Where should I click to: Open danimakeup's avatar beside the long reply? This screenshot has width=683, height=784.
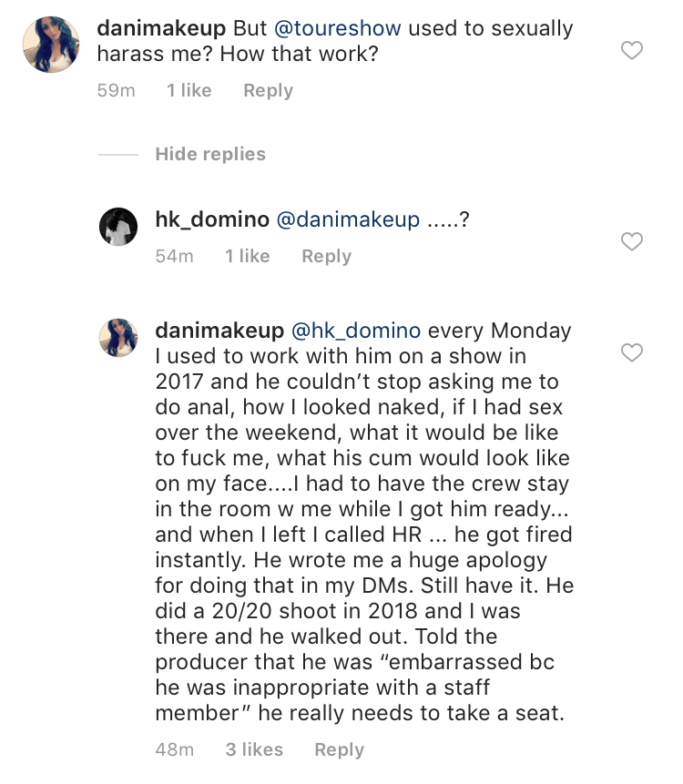point(117,337)
